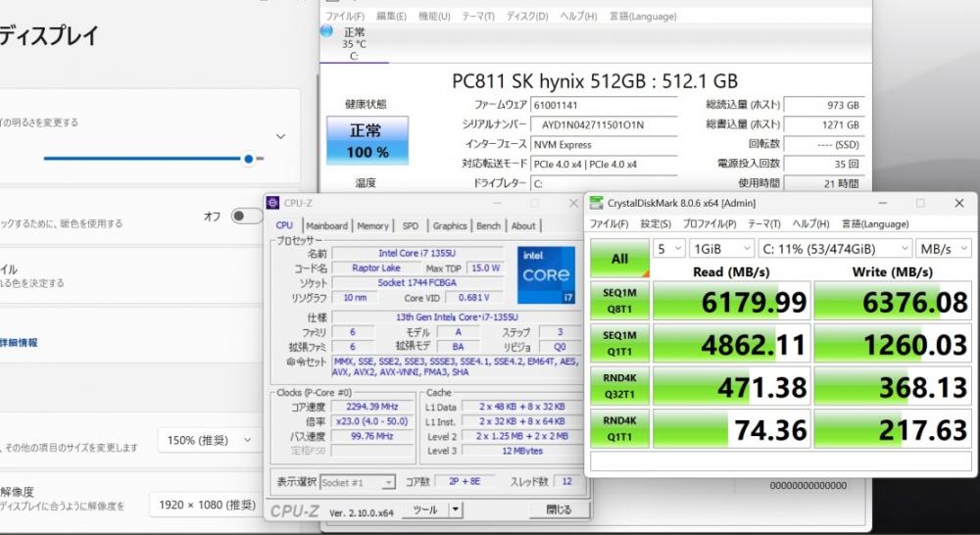Click the 詳細情報 link in display settings
Viewport: 980px width, 535px height.
pos(20,343)
